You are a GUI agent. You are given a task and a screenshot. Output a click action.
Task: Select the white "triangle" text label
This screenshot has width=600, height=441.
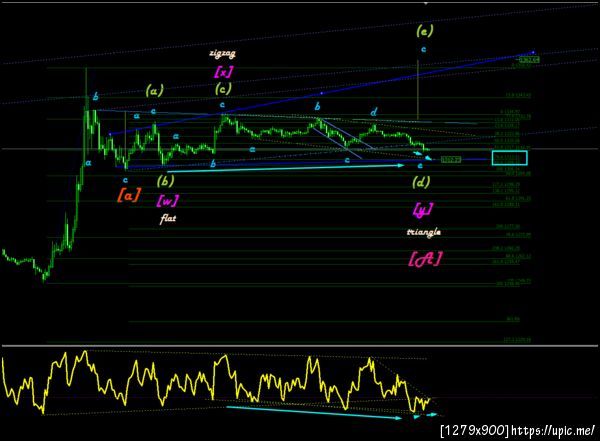tap(424, 232)
